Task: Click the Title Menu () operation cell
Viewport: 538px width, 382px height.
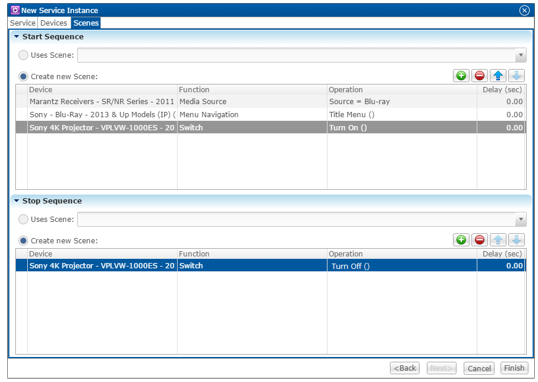Action: pyautogui.click(x=402, y=115)
